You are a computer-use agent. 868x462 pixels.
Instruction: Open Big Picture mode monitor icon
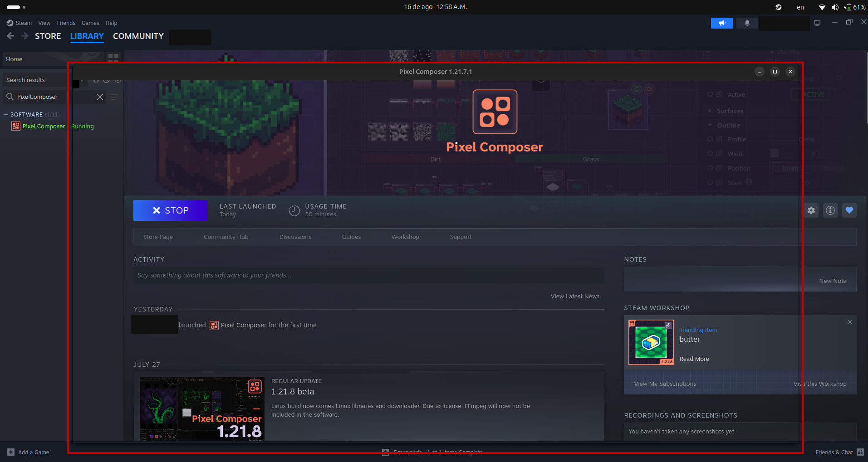coord(817,23)
